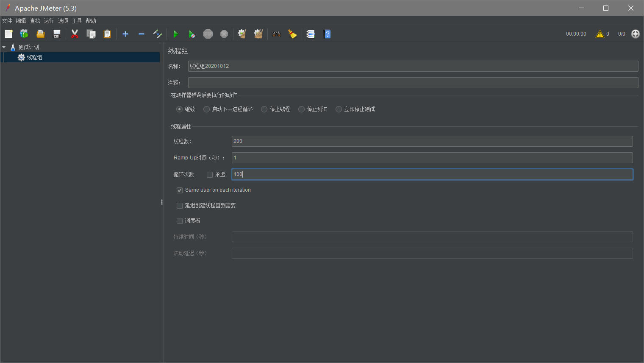Open Function Helper dialog icon
Viewport: 644px width, 363px height.
coord(311,34)
